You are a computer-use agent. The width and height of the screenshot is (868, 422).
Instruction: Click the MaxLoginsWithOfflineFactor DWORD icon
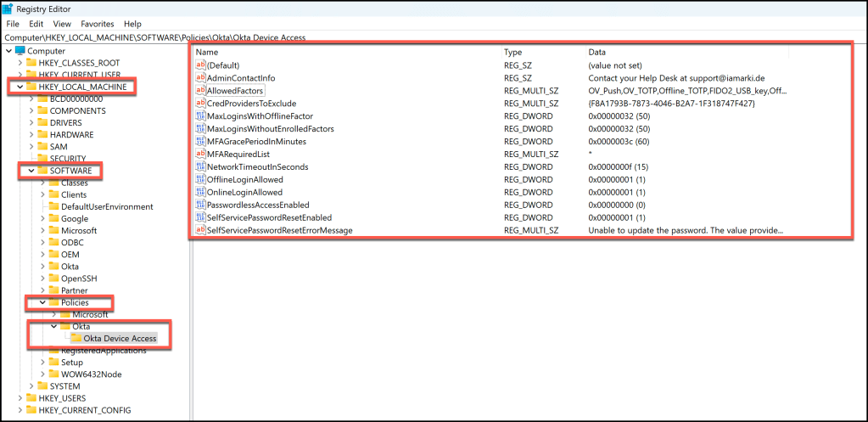point(200,116)
